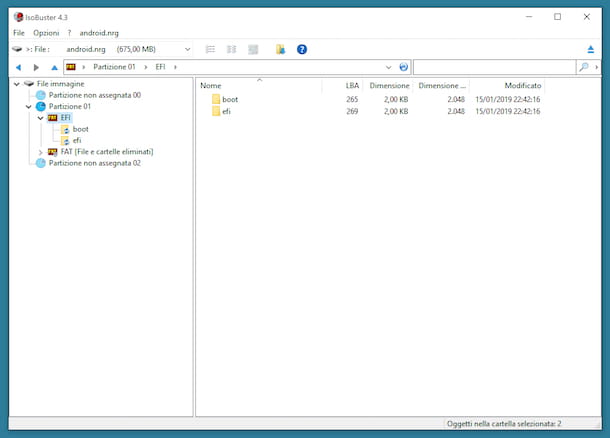Expand FAT [File e cartelle eliminati] node
Screen dimensions: 610x438
click(x=41, y=152)
